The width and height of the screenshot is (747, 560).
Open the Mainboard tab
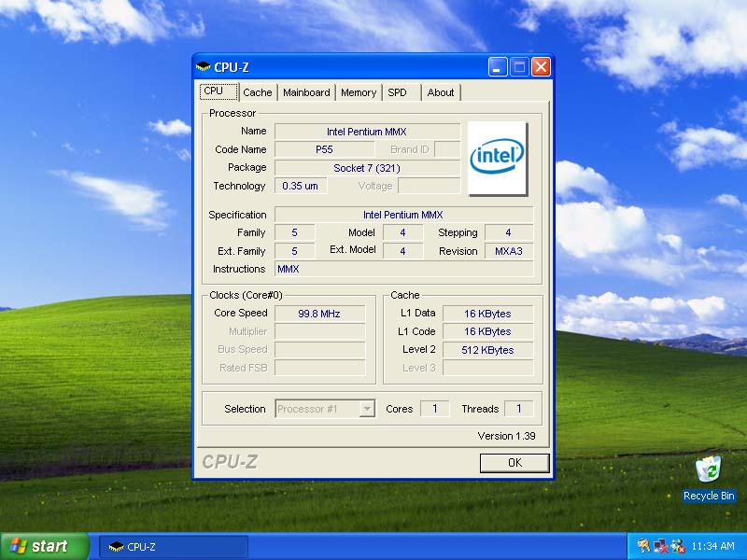pos(306,92)
